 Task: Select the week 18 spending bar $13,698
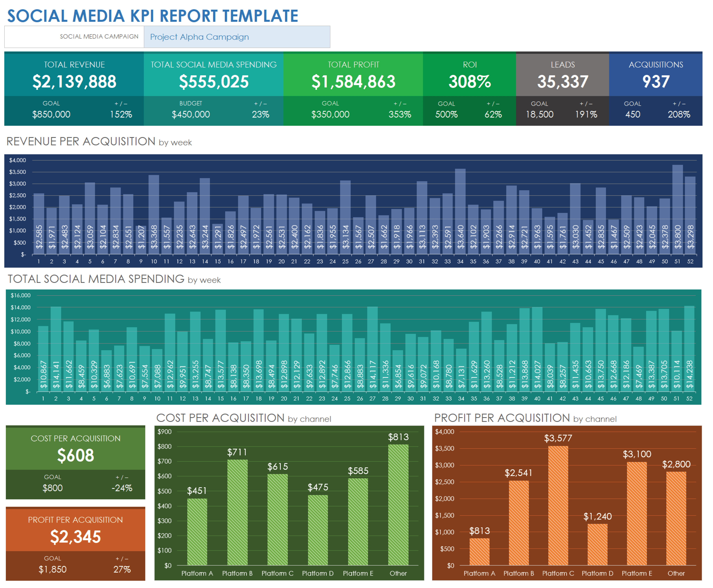(x=258, y=351)
